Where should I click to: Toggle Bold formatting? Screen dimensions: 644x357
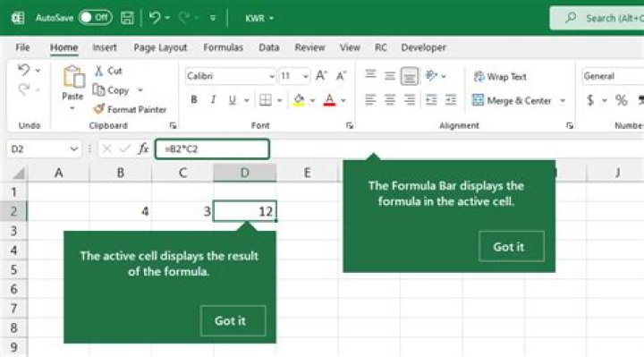click(x=194, y=99)
